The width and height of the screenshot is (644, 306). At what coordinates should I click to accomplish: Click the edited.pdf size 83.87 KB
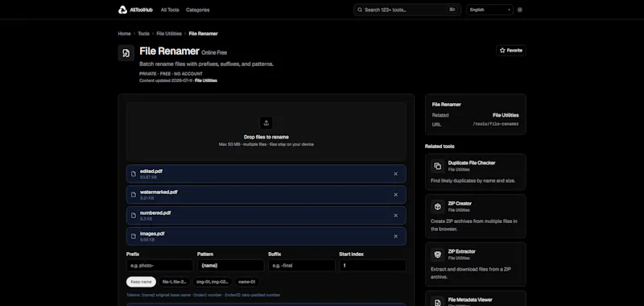(x=148, y=177)
